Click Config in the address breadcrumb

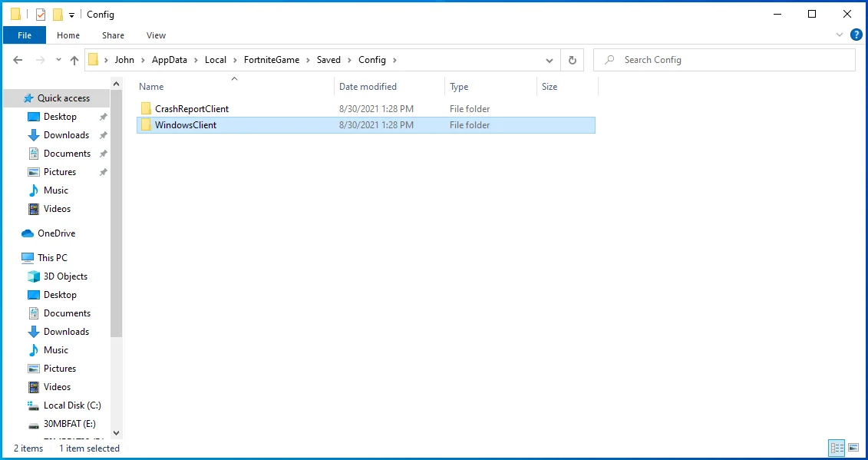(x=372, y=60)
